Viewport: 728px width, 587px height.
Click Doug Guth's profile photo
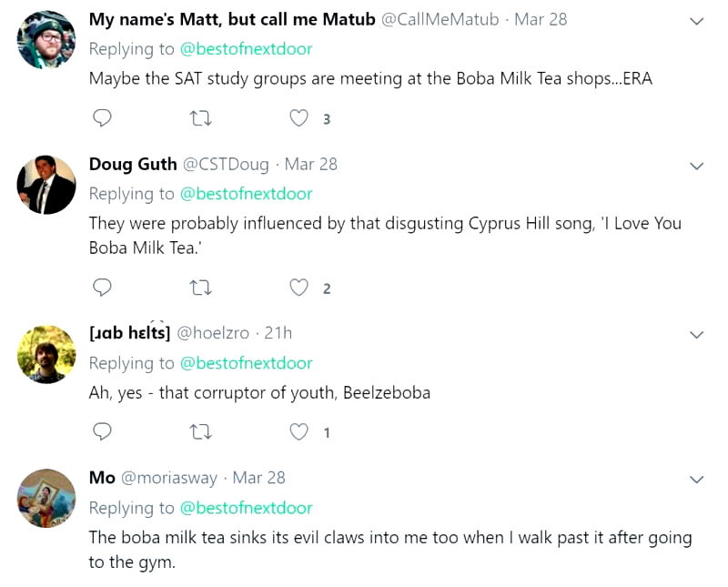(46, 185)
